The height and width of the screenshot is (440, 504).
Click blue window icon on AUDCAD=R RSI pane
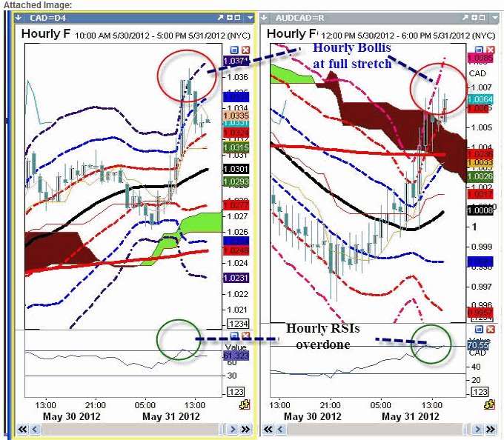click(480, 329)
